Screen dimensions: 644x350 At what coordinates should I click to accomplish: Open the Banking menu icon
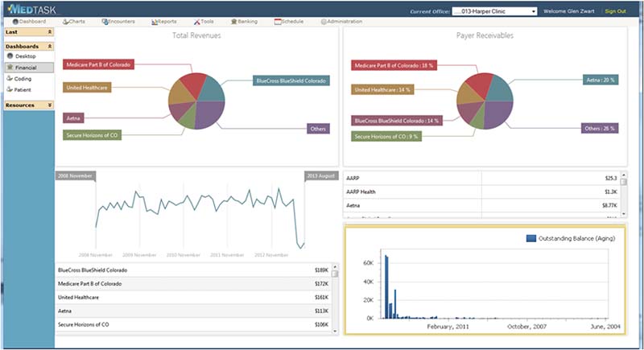(x=234, y=22)
